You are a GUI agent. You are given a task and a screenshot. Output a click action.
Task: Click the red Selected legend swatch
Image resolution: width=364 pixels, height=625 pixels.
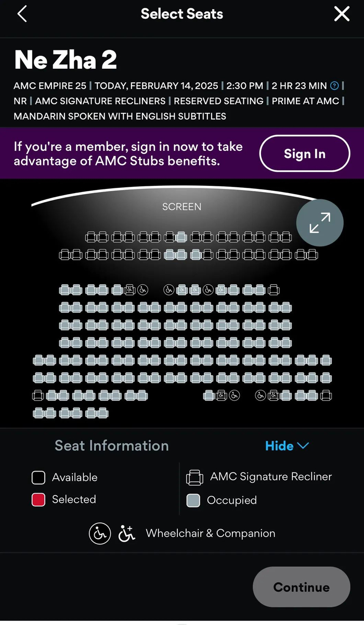38,500
